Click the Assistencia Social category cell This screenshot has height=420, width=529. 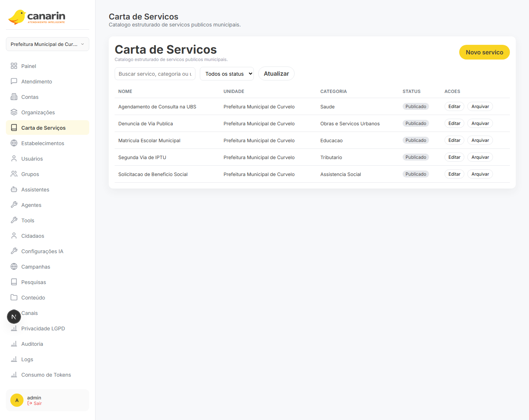[x=341, y=175]
